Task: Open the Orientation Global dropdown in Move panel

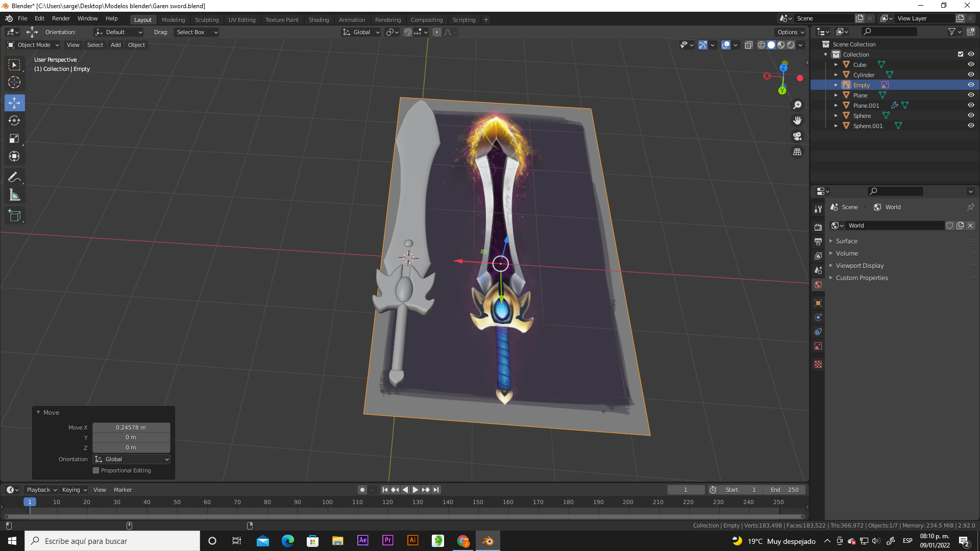Action: tap(132, 459)
